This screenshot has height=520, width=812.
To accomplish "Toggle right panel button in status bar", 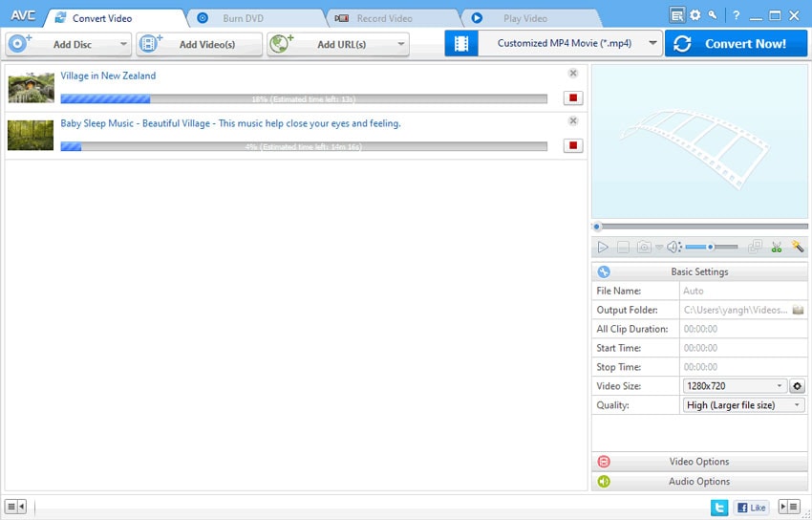I will pyautogui.click(x=789, y=506).
